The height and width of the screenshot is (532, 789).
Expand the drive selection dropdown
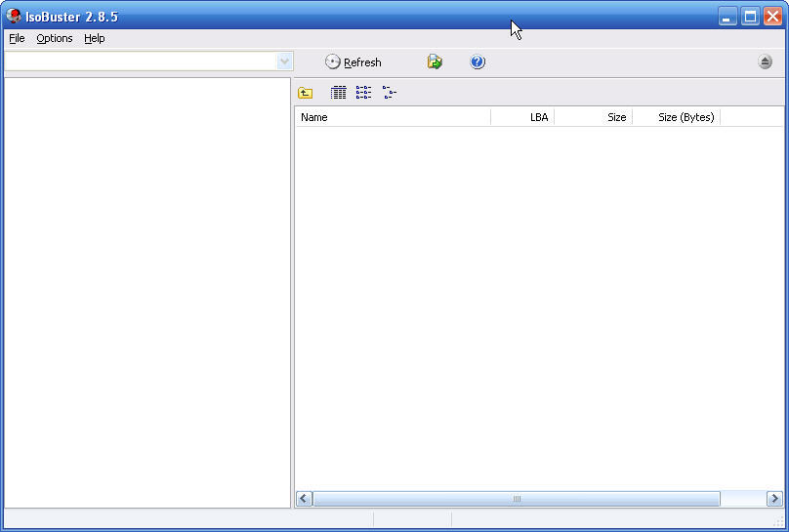pos(284,61)
